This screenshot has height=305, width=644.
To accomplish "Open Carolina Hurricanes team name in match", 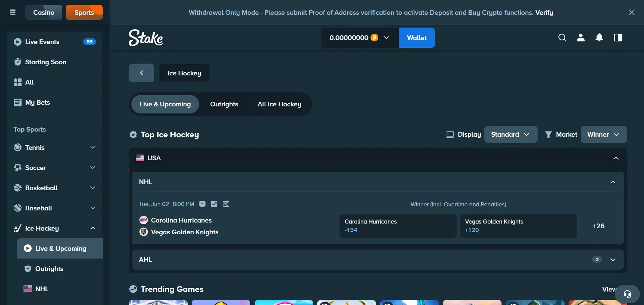I will pyautogui.click(x=181, y=220).
